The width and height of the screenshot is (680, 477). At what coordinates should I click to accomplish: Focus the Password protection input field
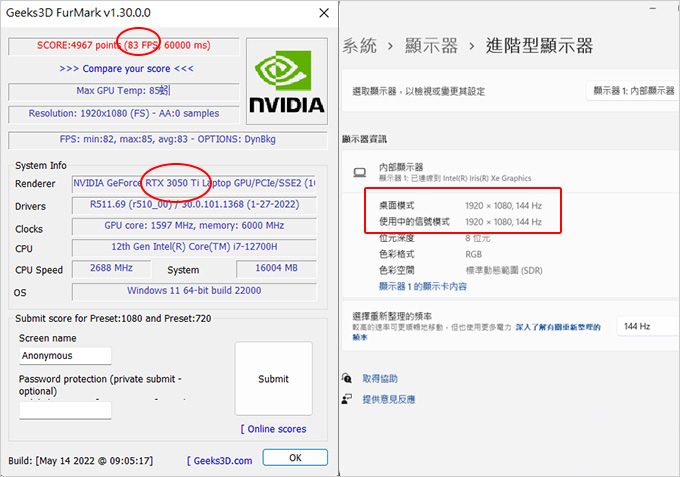point(65,410)
